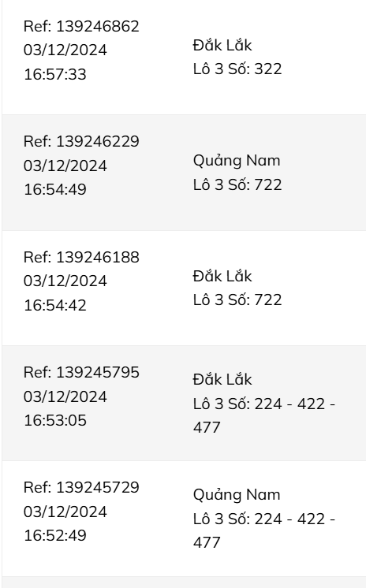Select the Ref: 139246188 reference number
This screenshot has height=588, width=366.
(81, 257)
